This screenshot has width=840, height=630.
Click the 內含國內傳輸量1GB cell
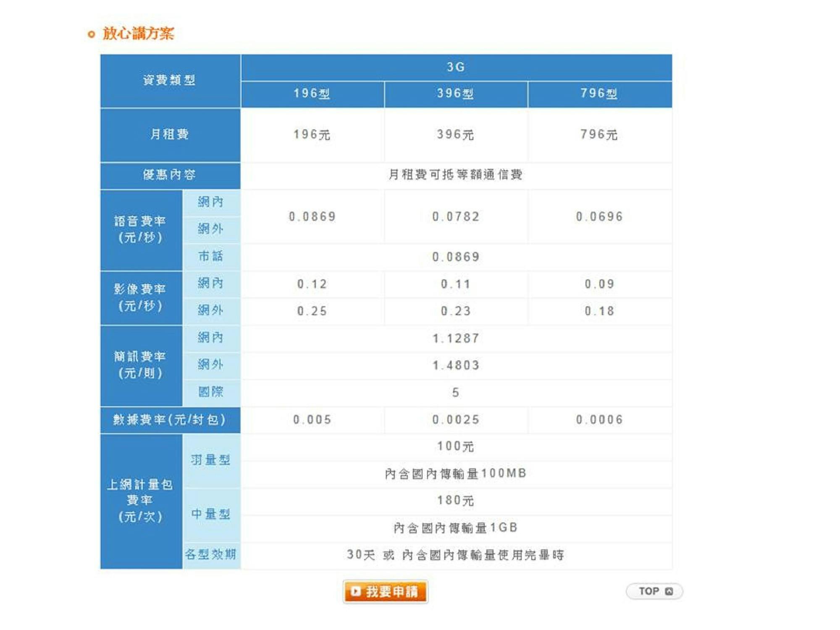[x=456, y=528]
